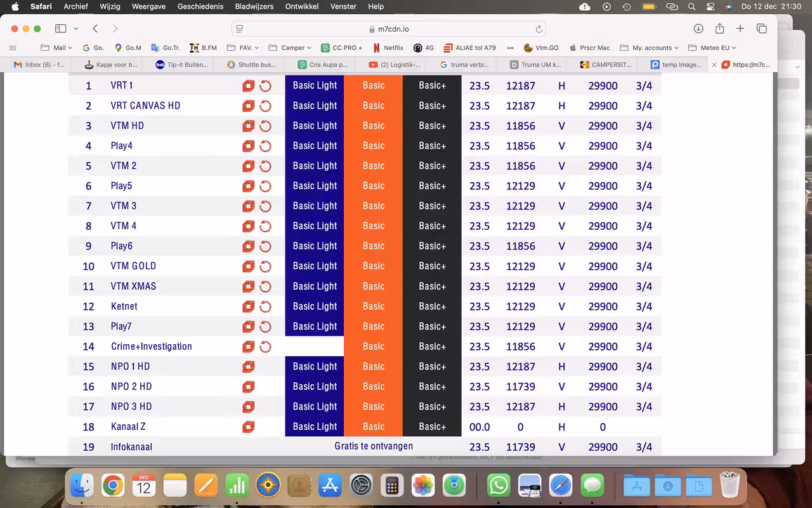Show Safari downloads

698,29
